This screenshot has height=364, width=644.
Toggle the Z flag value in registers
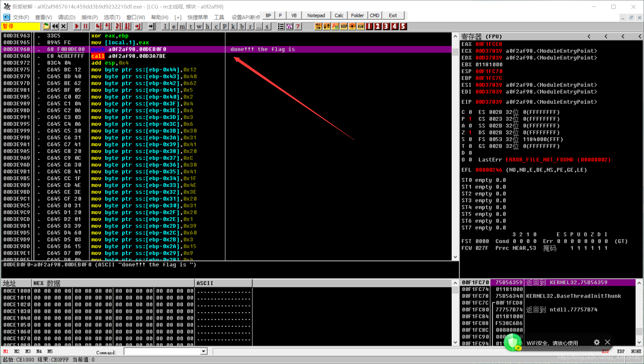pyautogui.click(x=470, y=133)
